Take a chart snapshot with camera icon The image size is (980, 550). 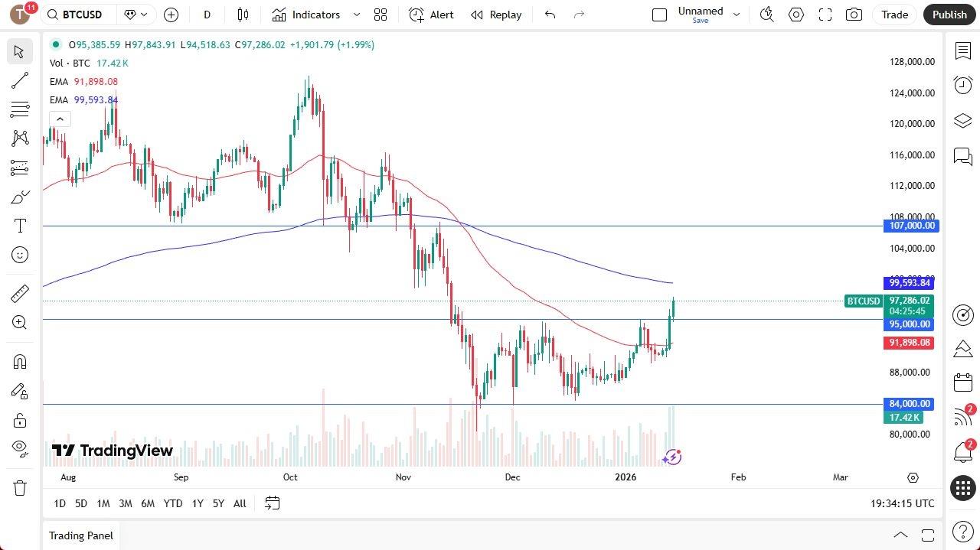coord(854,15)
